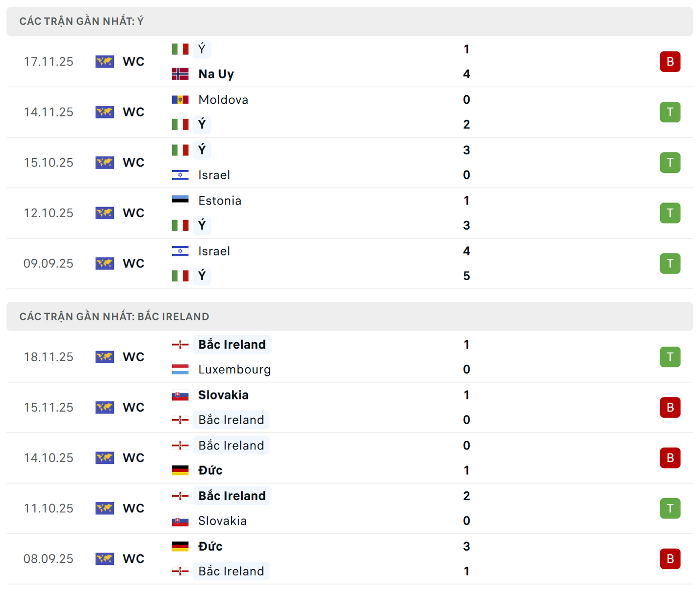This screenshot has width=700, height=594.
Task: Click the Moldova flag icon
Action: [180, 100]
